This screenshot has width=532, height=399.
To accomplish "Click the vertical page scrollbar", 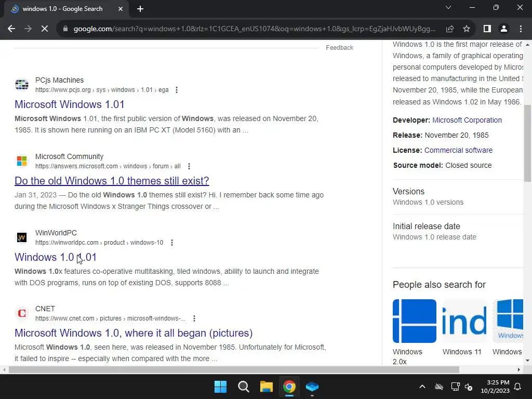I will (528, 144).
